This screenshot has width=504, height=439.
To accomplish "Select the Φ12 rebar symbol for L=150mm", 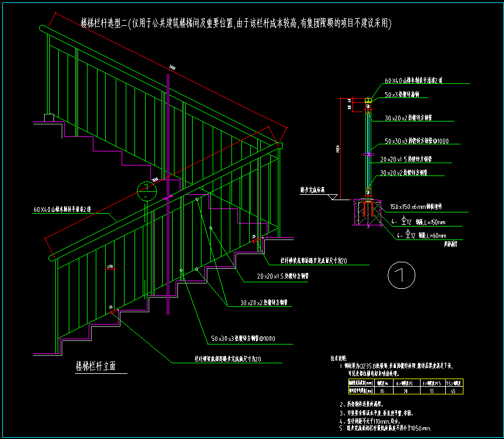I will click(405, 222).
